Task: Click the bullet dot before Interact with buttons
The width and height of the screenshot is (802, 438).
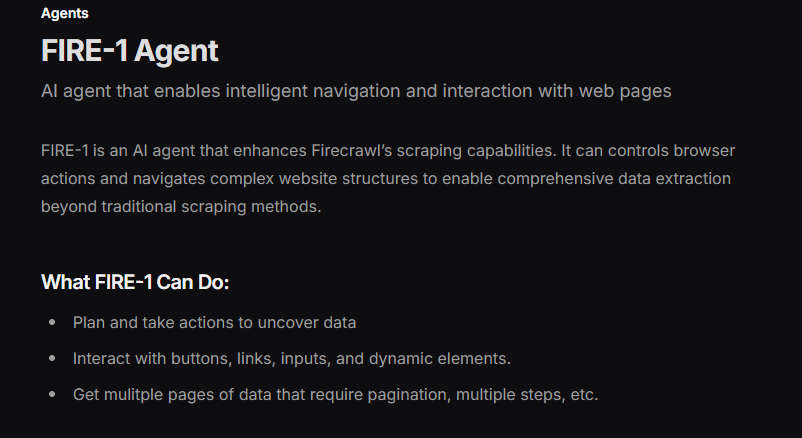Action: coord(52,358)
